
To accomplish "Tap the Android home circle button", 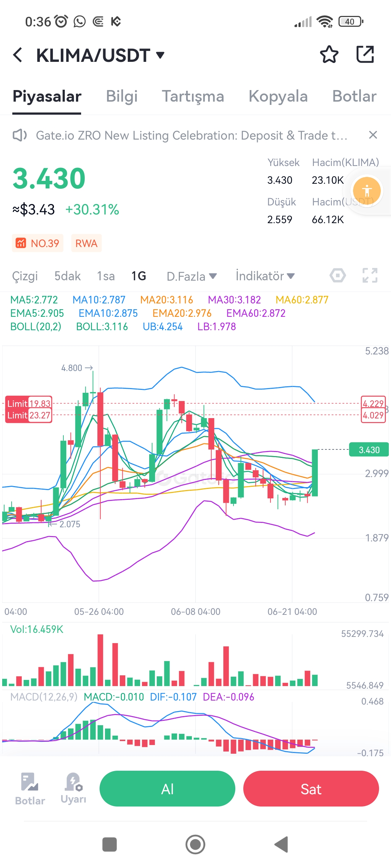I will pos(195,844).
